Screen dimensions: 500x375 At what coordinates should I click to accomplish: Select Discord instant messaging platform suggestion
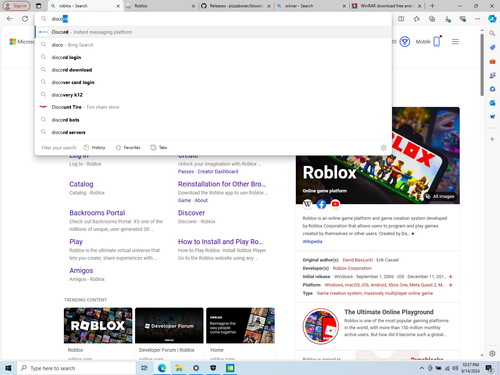(x=213, y=32)
